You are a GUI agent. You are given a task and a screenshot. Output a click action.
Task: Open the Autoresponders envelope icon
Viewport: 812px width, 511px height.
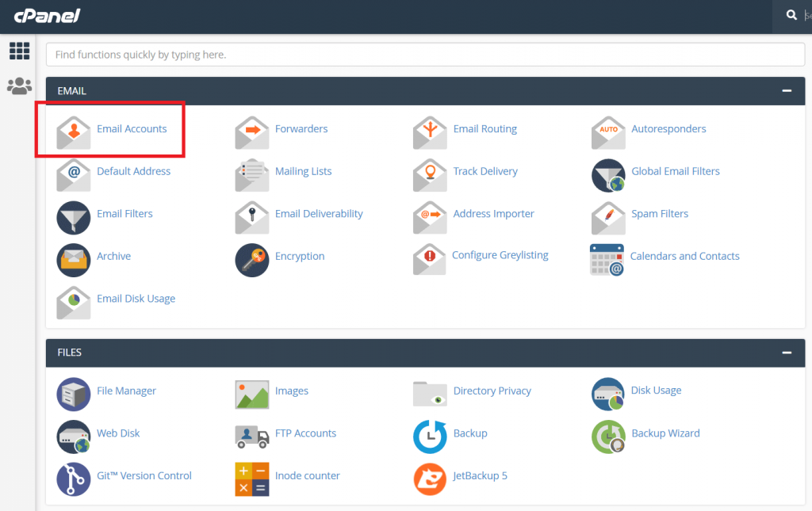608,132
